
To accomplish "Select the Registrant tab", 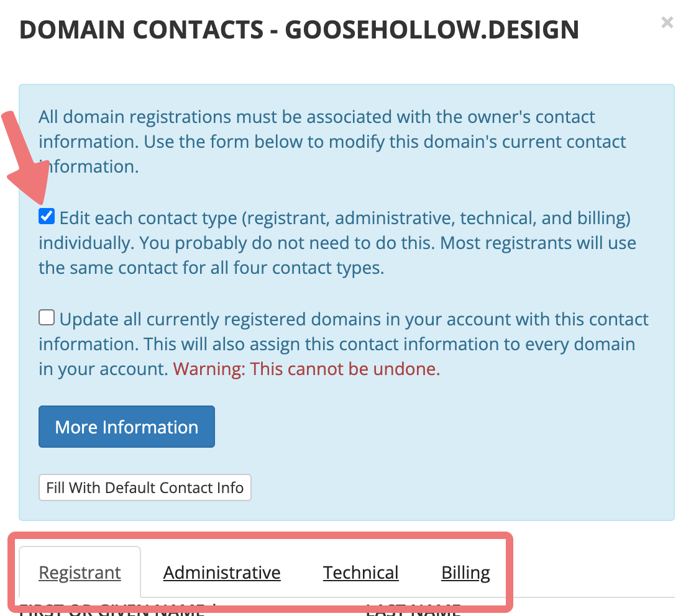I will tap(80, 573).
